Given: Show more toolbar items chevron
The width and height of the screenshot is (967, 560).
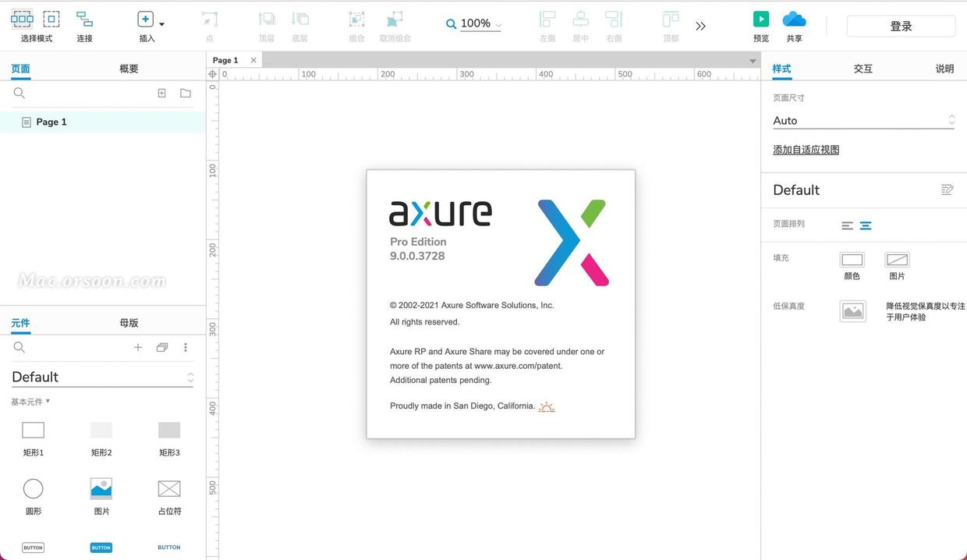Looking at the screenshot, I should 700,26.
